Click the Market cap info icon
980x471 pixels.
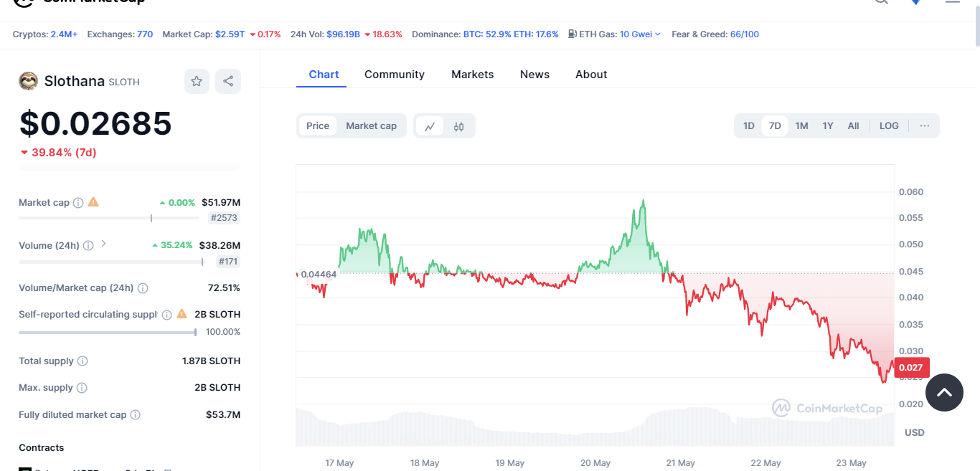(x=78, y=203)
